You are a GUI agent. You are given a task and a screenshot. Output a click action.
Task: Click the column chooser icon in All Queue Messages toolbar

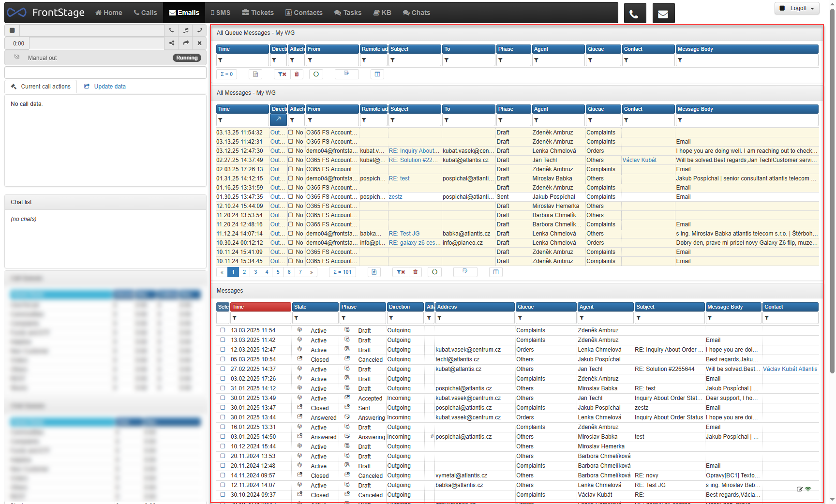377,74
